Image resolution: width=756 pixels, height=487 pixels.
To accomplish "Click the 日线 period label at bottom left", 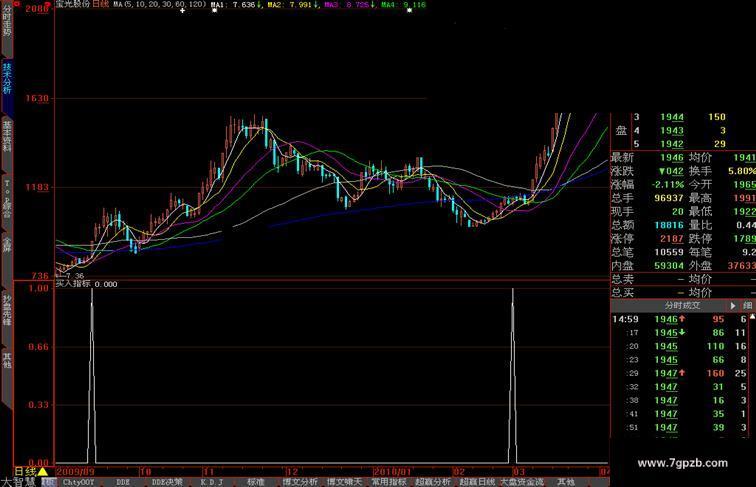I will pyautogui.click(x=25, y=472).
